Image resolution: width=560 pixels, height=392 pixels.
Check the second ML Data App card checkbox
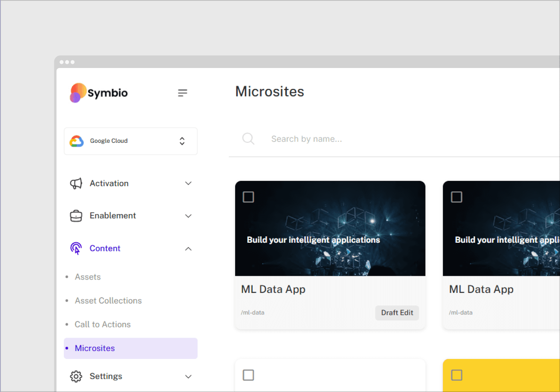pos(456,197)
